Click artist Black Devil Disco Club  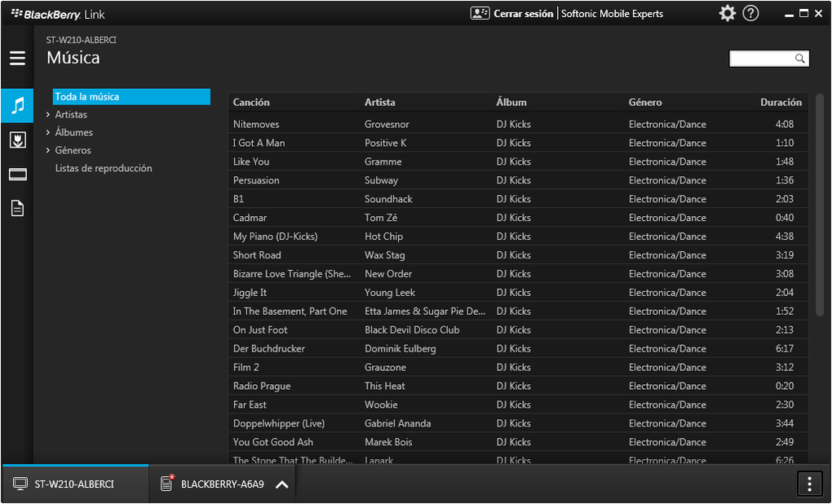click(412, 330)
